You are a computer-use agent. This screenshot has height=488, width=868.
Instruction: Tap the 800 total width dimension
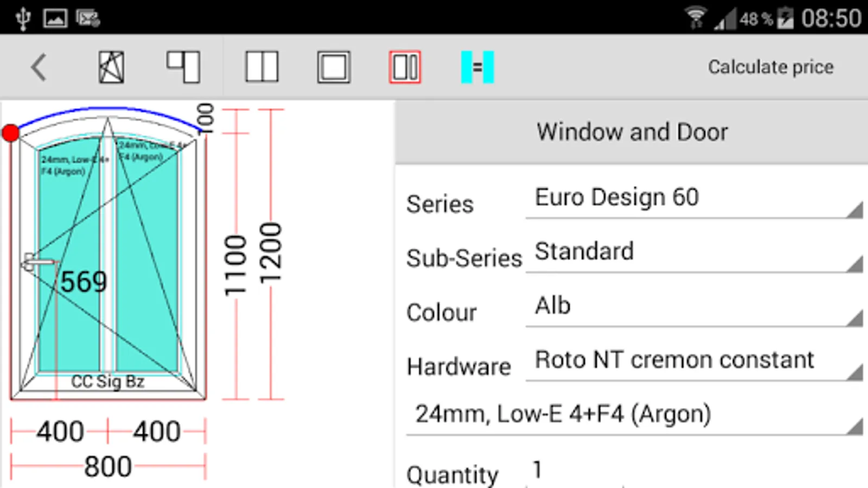pos(107,466)
